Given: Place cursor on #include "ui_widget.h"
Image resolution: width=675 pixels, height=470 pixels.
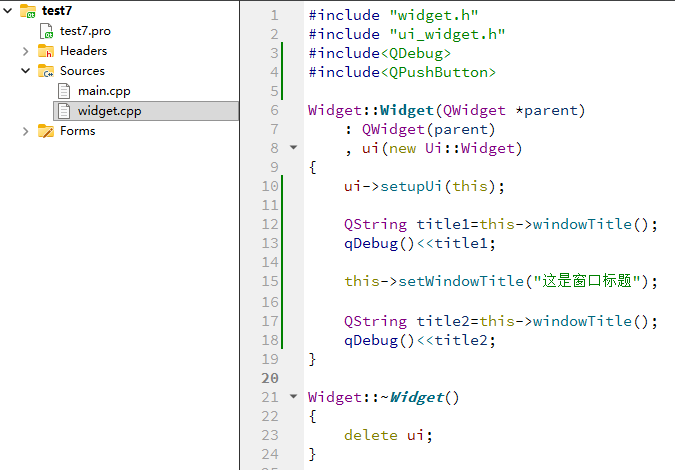Looking at the screenshot, I should pos(407,34).
